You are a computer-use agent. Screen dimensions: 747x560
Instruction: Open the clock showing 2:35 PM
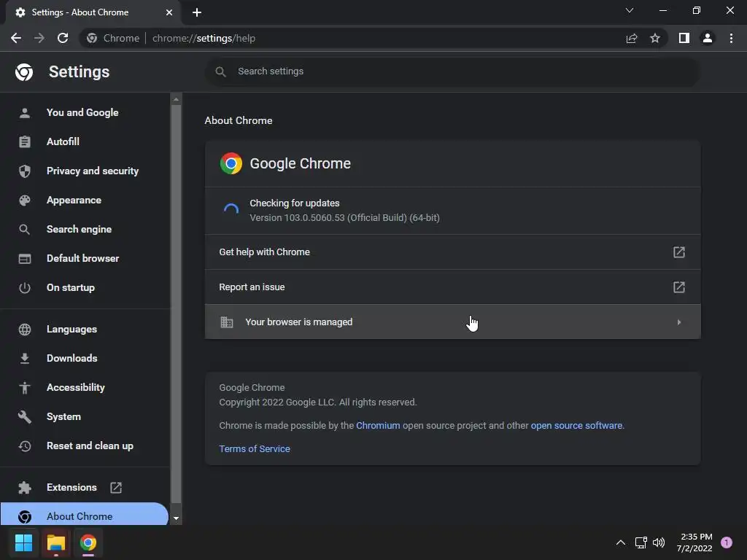(694, 542)
